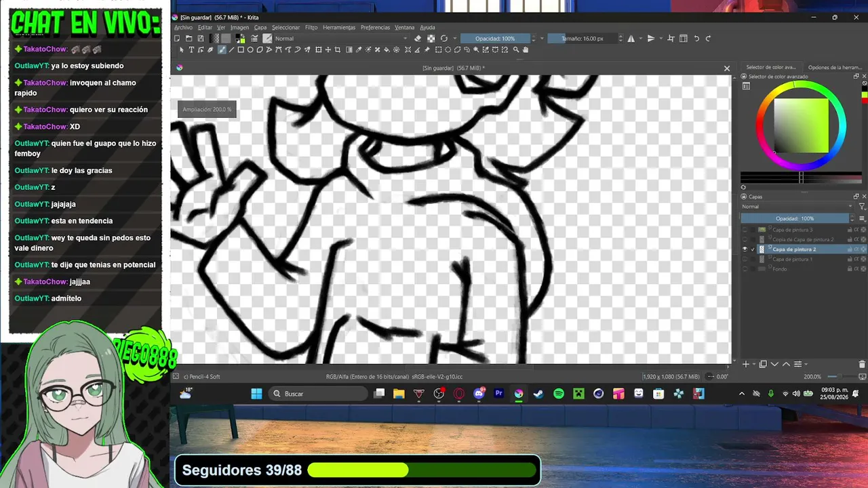Viewport: 868px width, 488px height.
Task: Select the Text tool in toolbox
Action: point(191,49)
